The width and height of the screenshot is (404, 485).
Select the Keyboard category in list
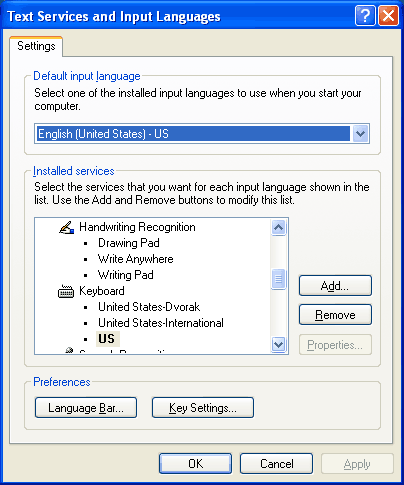(102, 291)
